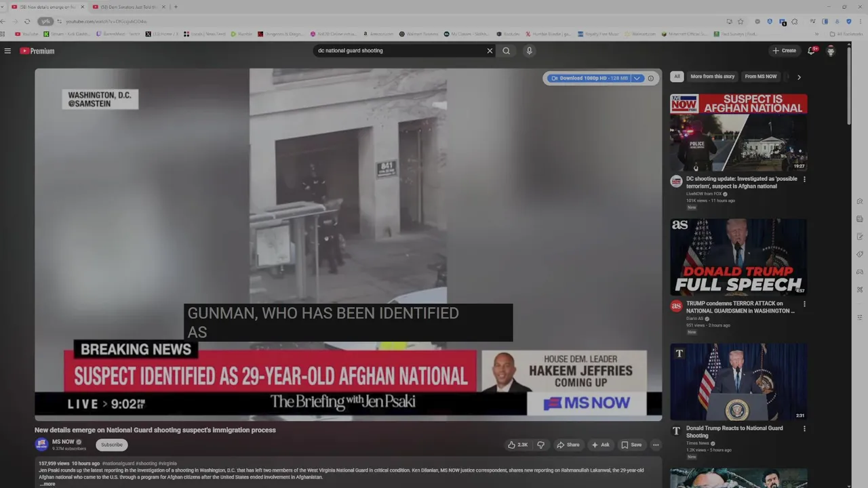Download video in 1080p HD
868x488 pixels.
click(x=589, y=78)
